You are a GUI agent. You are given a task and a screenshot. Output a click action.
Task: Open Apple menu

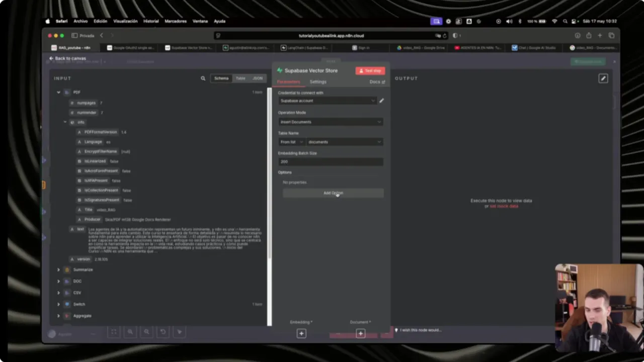pos(48,21)
